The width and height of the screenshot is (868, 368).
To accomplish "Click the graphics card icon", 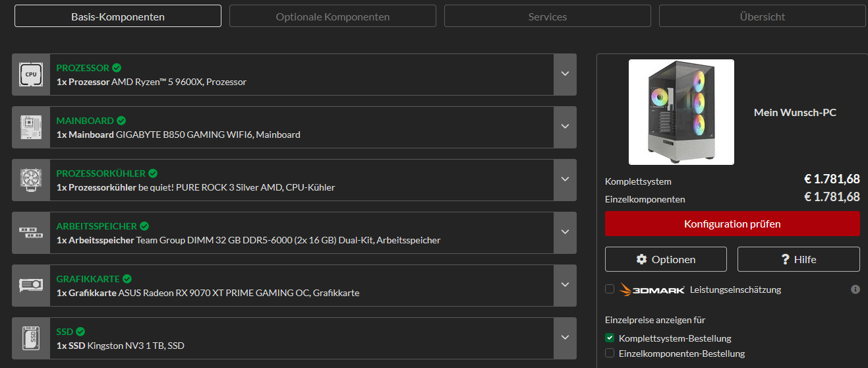I will pos(31,286).
